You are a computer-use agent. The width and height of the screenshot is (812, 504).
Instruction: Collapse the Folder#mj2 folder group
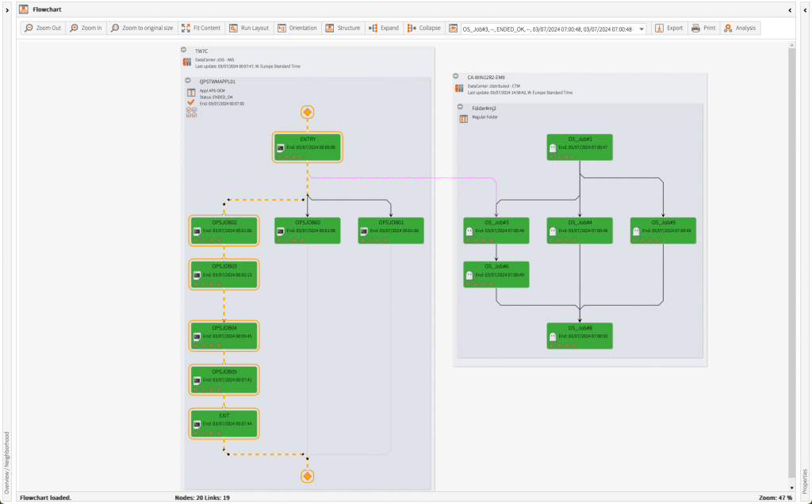pyautogui.click(x=461, y=107)
